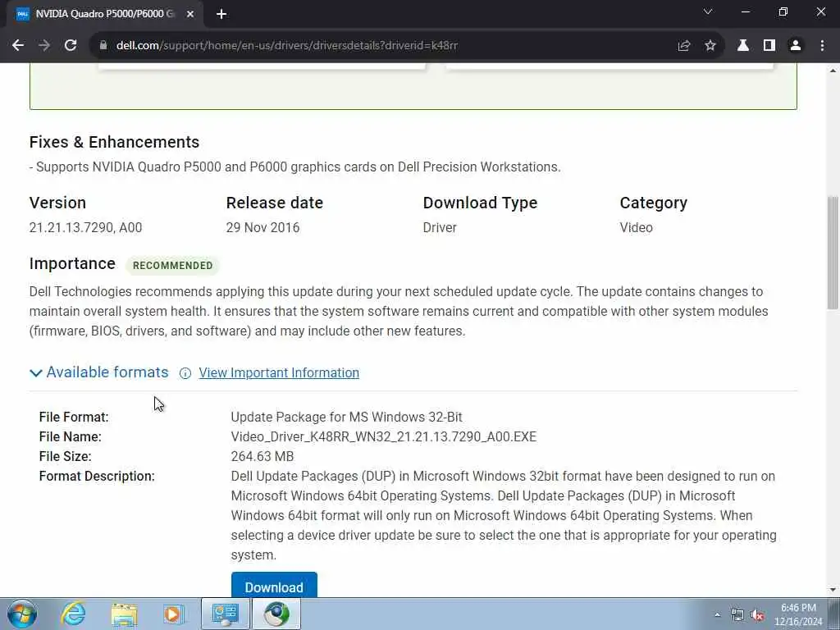Download the 32-Bit update package
Viewport: 840px width, 630px height.
274,585
